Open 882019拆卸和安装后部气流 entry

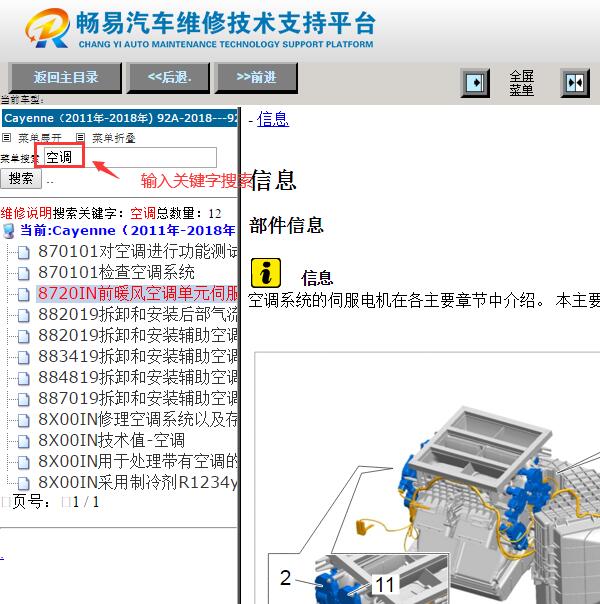[138, 314]
